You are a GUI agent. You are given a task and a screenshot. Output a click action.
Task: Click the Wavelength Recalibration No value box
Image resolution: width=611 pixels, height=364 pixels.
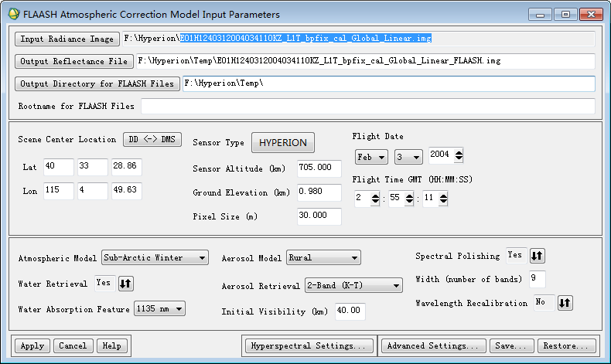pyautogui.click(x=544, y=302)
